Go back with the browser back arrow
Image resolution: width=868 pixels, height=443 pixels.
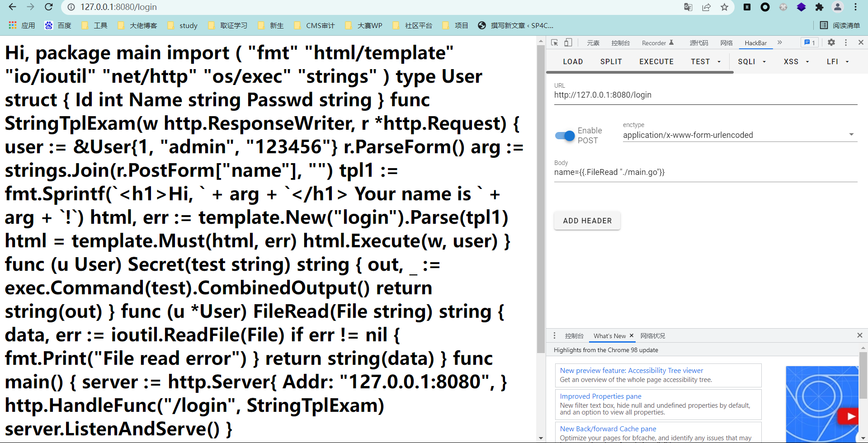pos(12,7)
